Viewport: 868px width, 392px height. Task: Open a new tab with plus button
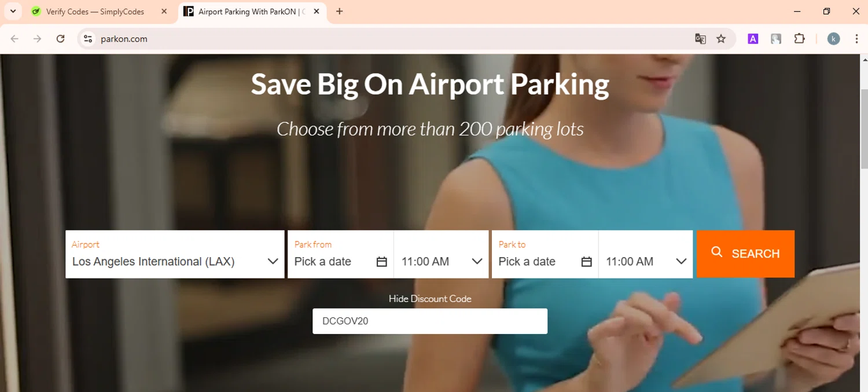pos(340,12)
